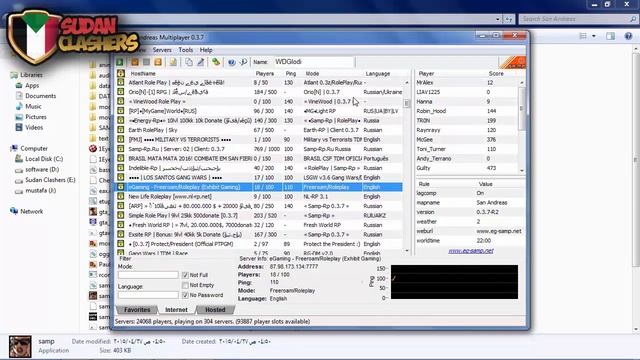The image size is (640, 360).
Task: Open the Help menu
Action: click(x=206, y=50)
